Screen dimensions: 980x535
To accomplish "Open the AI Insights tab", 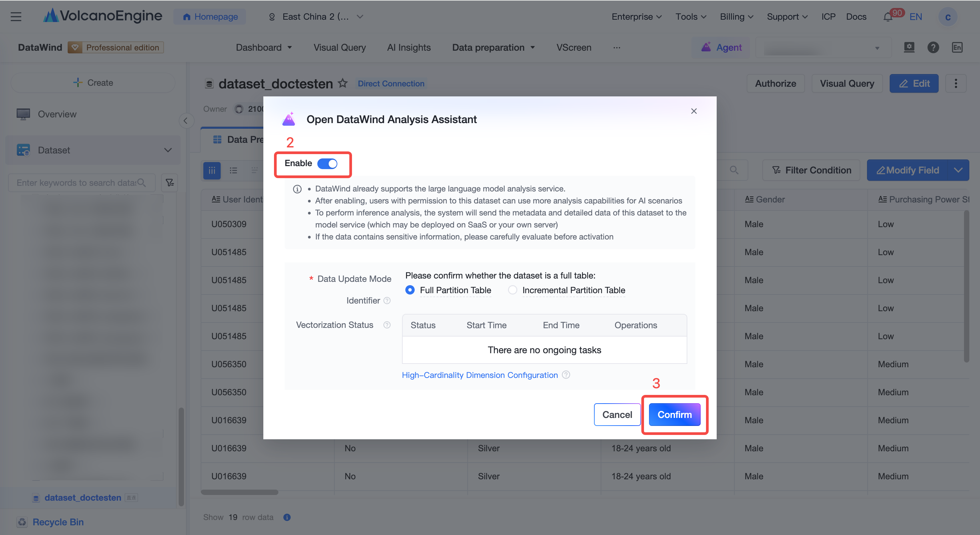I will [x=409, y=47].
